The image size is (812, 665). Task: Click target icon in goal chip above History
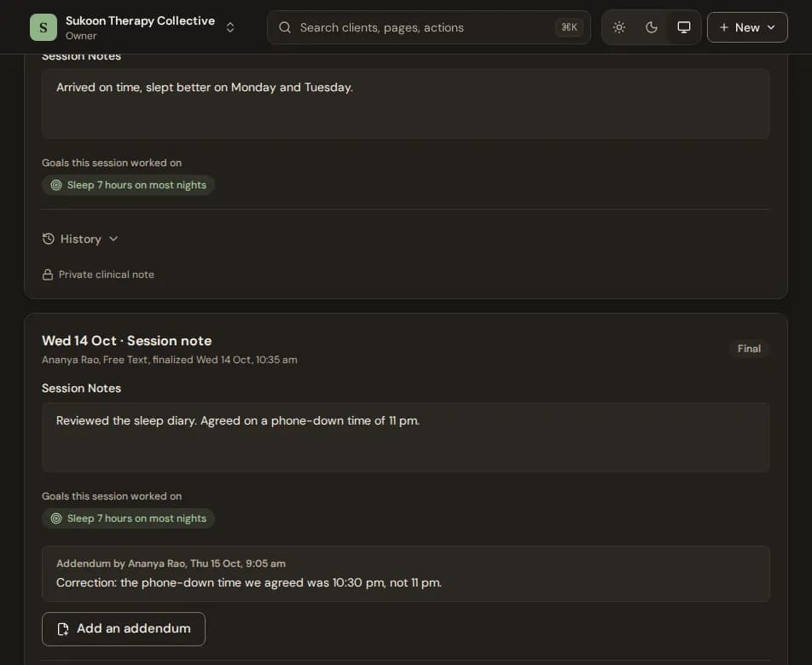click(56, 185)
